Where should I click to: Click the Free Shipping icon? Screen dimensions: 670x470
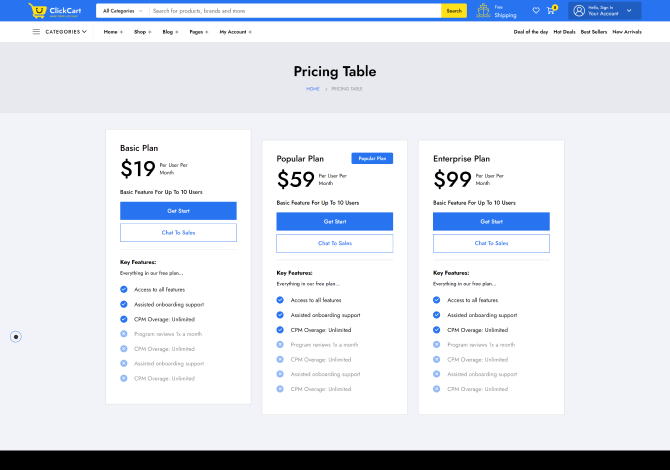[x=484, y=11]
